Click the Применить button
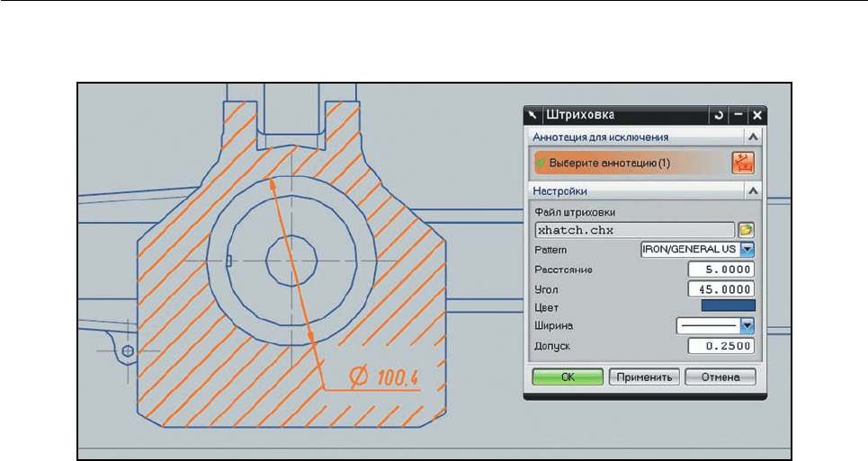This screenshot has height=461, width=868. 644,377
